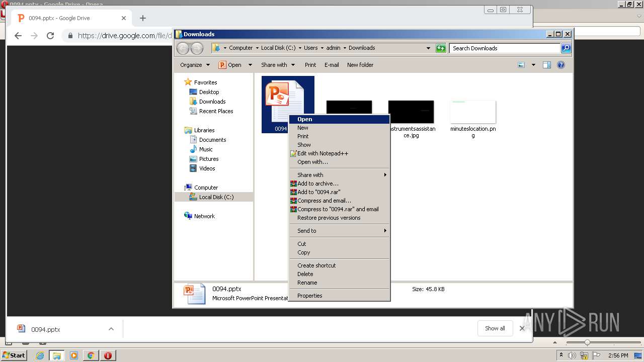Toggle the preview pane icon
Viewport: 644px width, 362px height.
547,65
